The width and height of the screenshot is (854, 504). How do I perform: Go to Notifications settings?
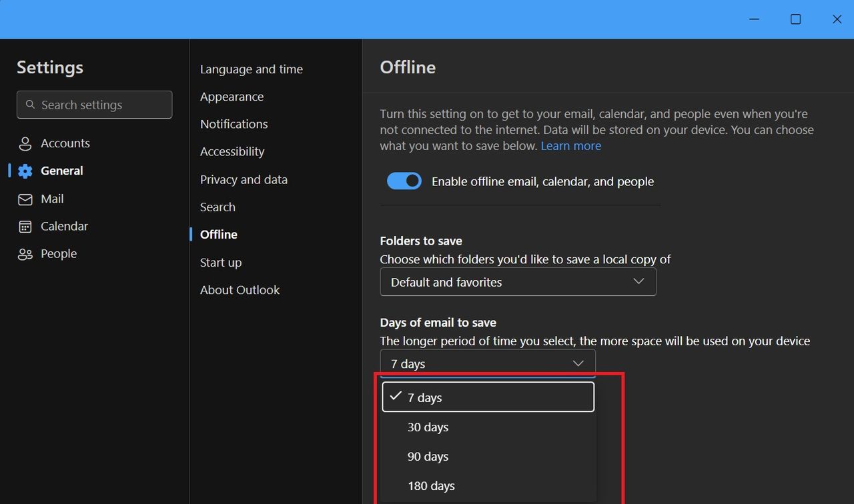pos(234,124)
